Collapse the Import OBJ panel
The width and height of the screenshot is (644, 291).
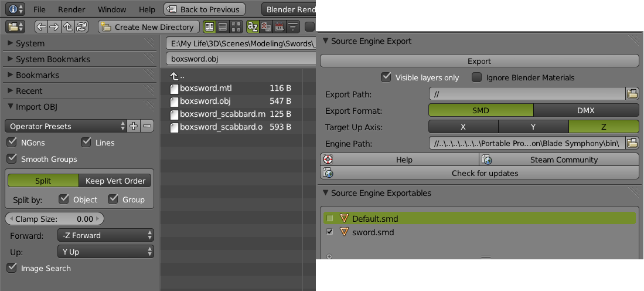[11, 106]
